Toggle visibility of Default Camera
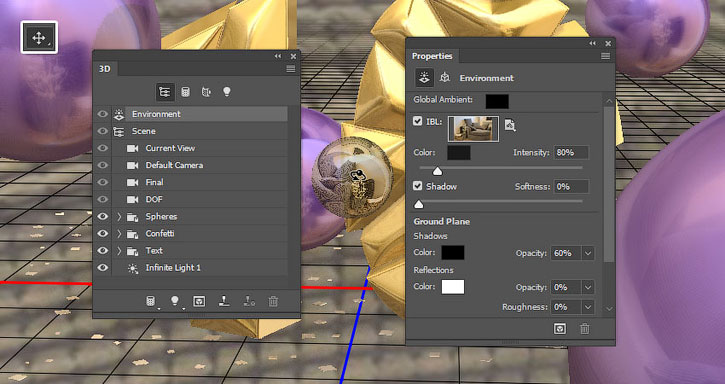This screenshot has width=725, height=384. point(103,165)
